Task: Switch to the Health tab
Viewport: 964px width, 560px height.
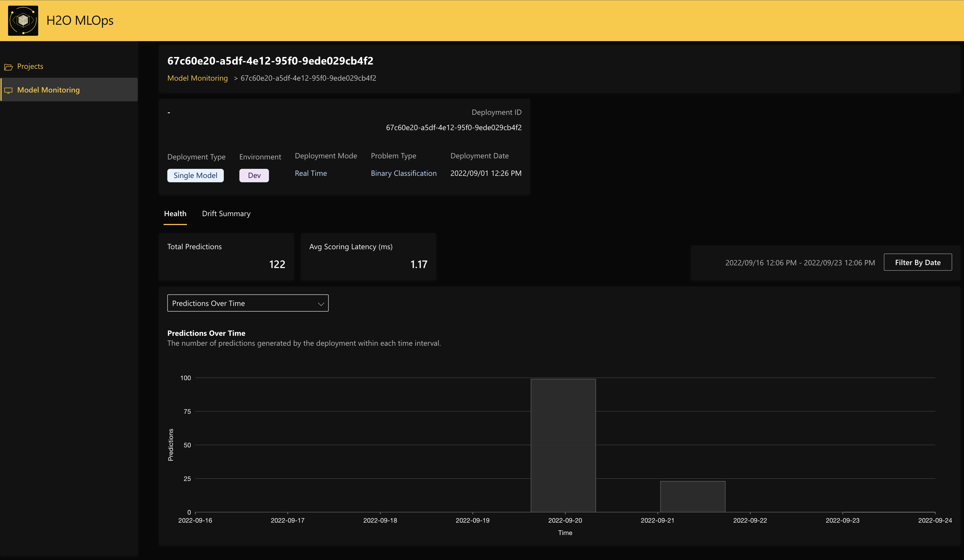Action: [175, 214]
